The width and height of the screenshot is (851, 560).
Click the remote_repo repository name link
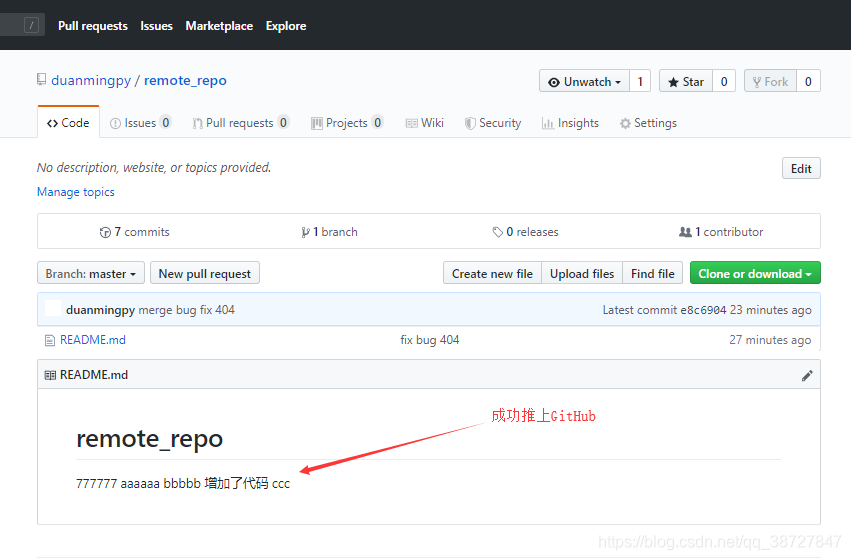(x=185, y=80)
